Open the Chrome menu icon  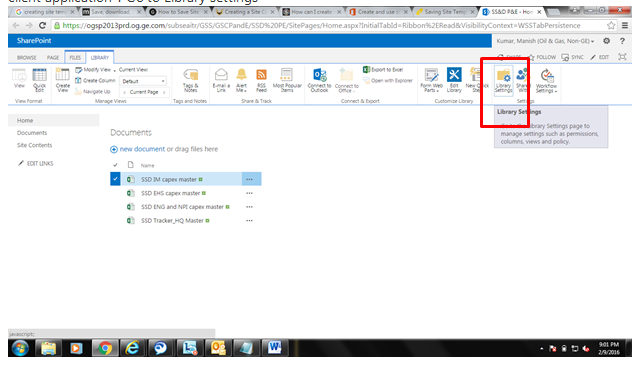[x=625, y=25]
